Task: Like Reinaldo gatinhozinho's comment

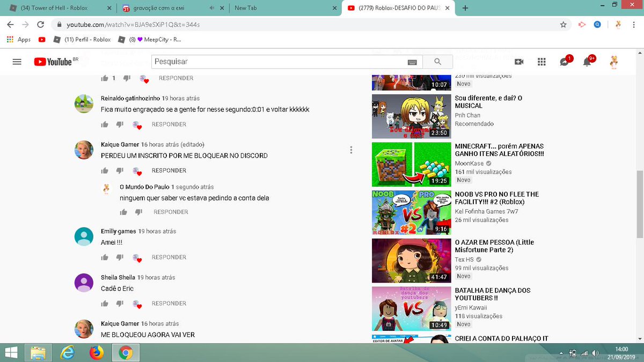Action: point(105,124)
